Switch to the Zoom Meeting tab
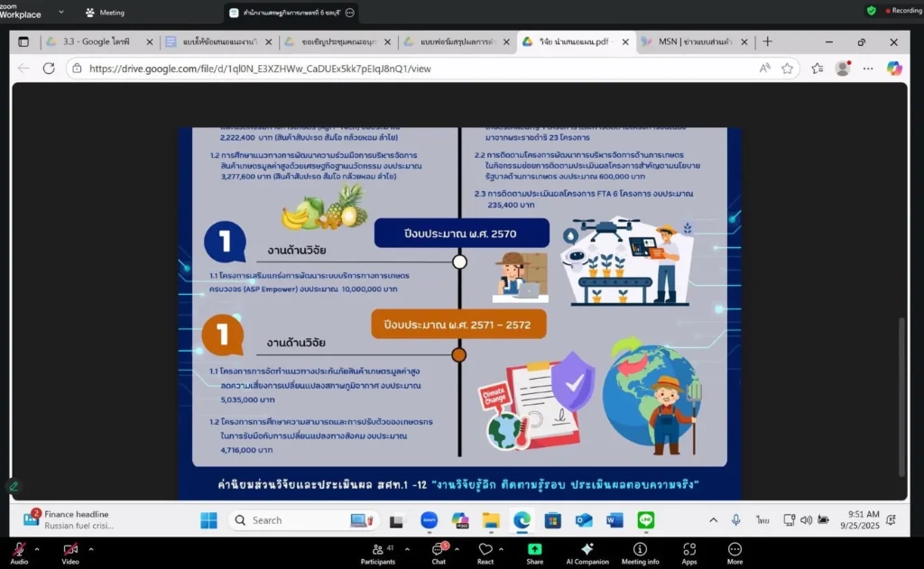The image size is (924, 569). click(x=105, y=13)
